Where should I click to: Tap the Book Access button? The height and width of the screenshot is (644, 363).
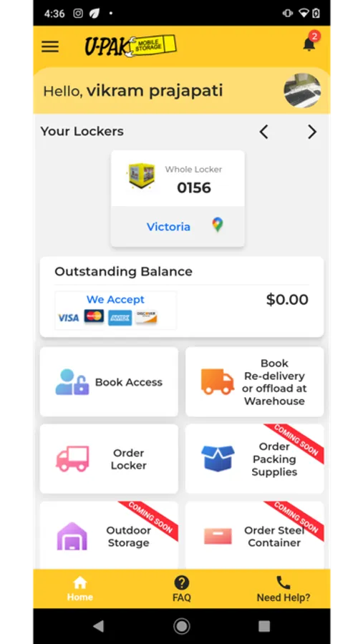coord(109,381)
